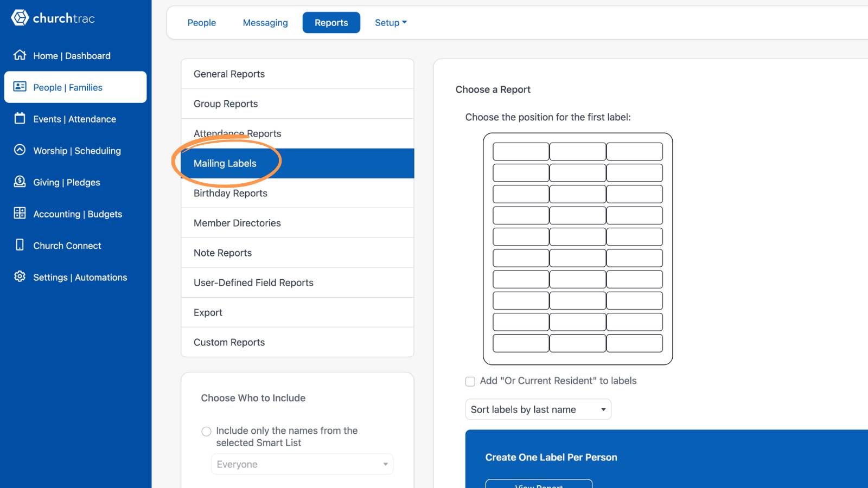Viewport: 868px width, 488px height.
Task: Open Birthday Reports category
Action: (x=297, y=193)
